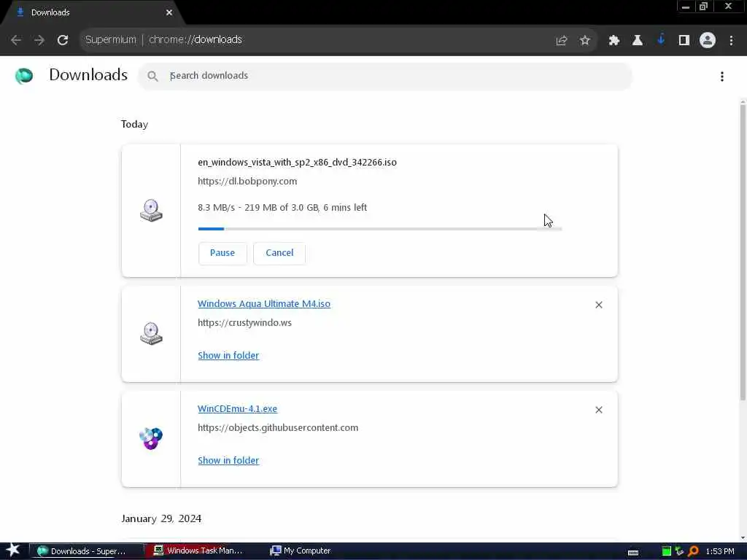Image resolution: width=747 pixels, height=560 pixels.
Task: Close the Downloads tab
Action: [x=169, y=13]
